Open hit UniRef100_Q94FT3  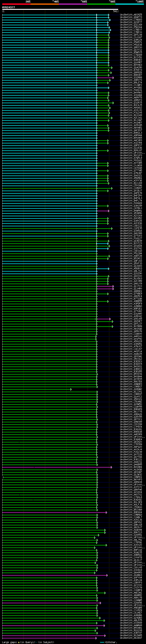(131, 17)
